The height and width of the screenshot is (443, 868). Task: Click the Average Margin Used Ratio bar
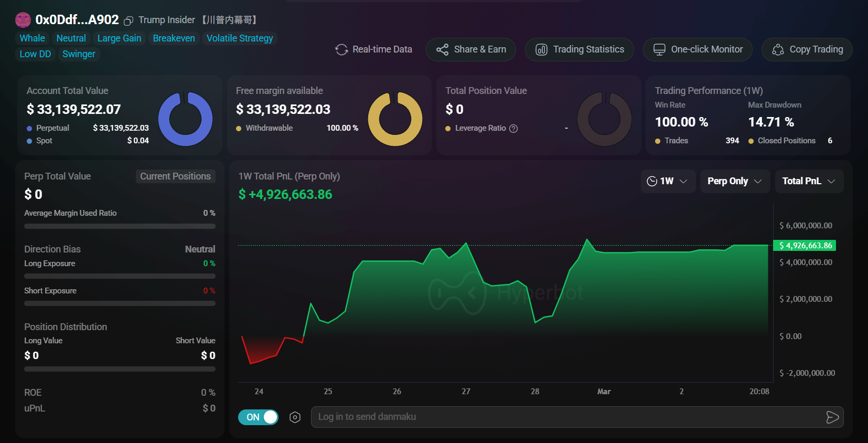click(120, 226)
